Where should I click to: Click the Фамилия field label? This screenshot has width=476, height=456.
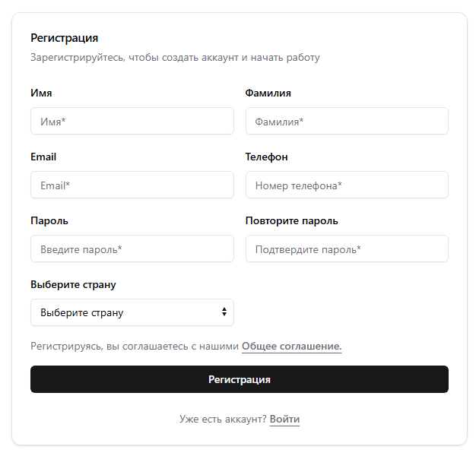coord(268,93)
